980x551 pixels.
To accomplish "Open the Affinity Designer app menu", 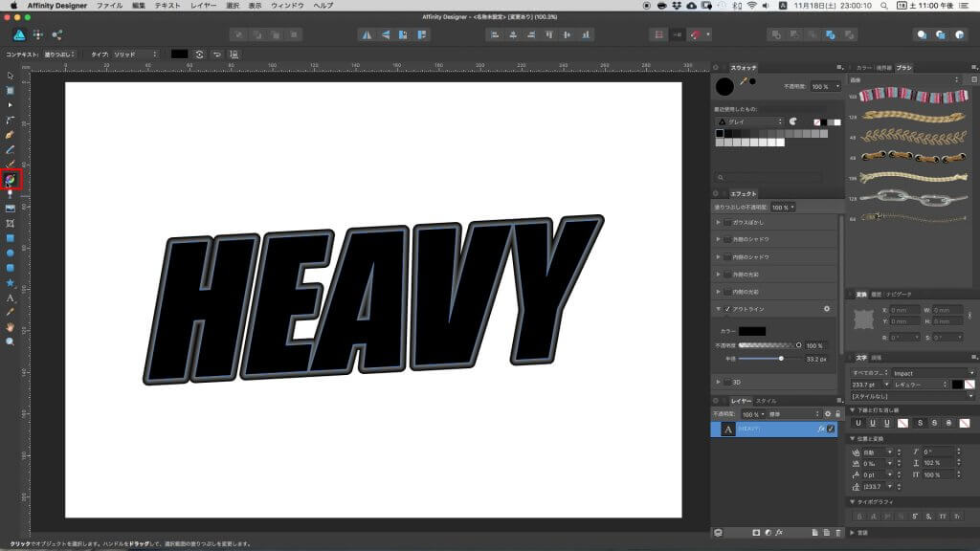I will [x=56, y=5].
